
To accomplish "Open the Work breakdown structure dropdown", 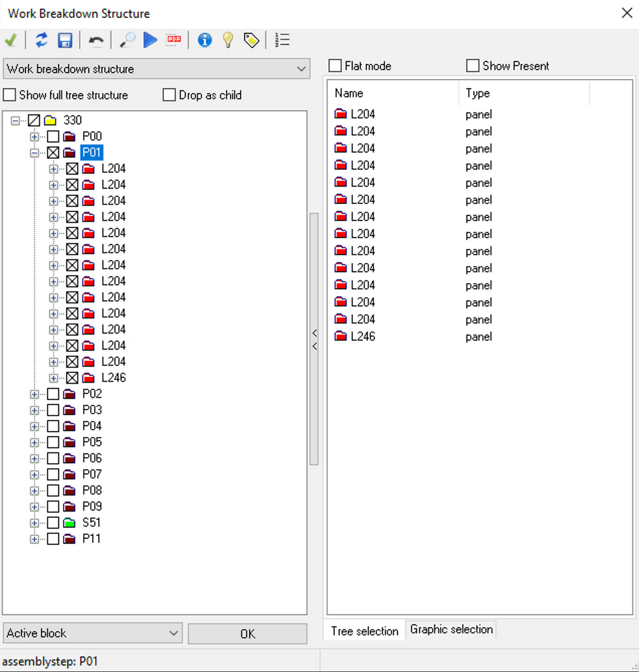I will tap(156, 69).
